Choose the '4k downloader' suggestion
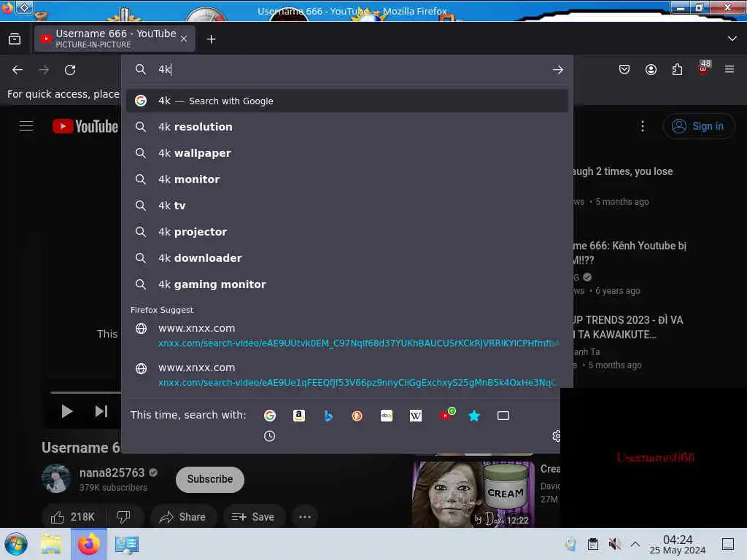This screenshot has width=747, height=560. point(347,258)
